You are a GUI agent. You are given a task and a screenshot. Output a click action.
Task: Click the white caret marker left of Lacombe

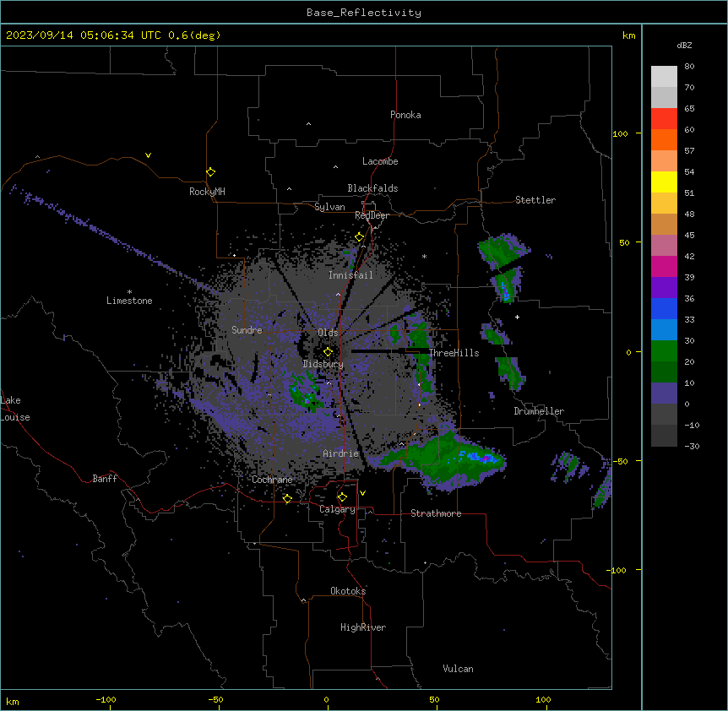click(335, 167)
